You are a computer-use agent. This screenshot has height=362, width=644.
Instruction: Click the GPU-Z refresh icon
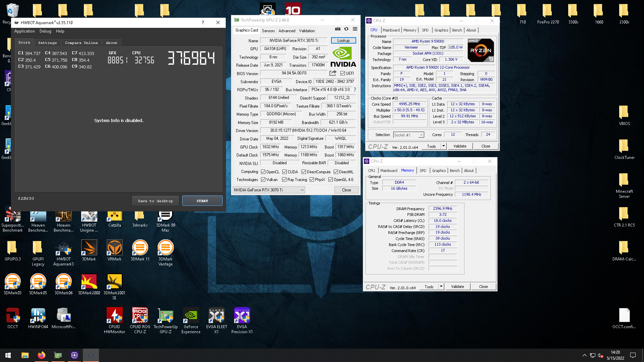[346, 29]
